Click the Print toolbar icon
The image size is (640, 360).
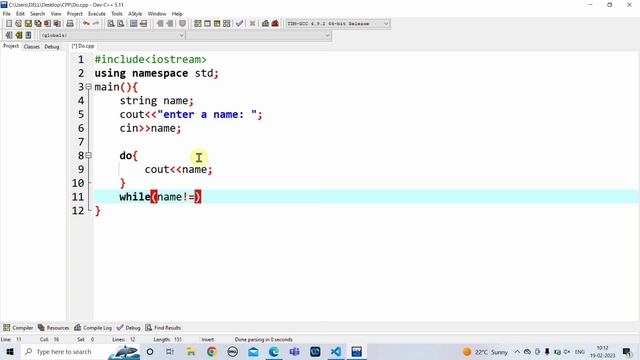[70, 24]
